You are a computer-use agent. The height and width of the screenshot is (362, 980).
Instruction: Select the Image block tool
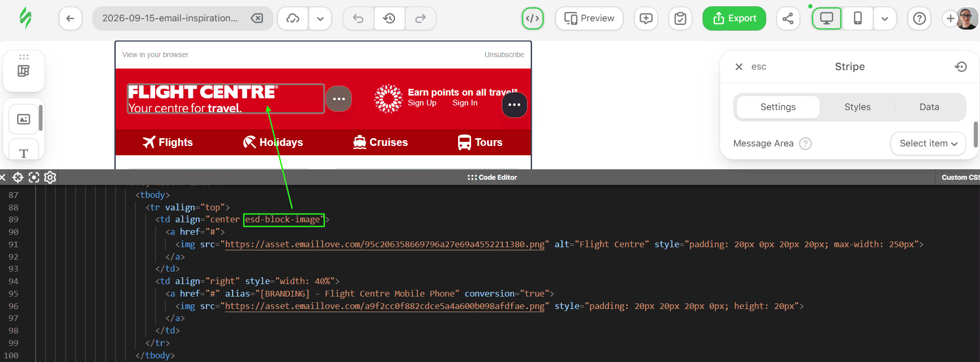point(24,119)
